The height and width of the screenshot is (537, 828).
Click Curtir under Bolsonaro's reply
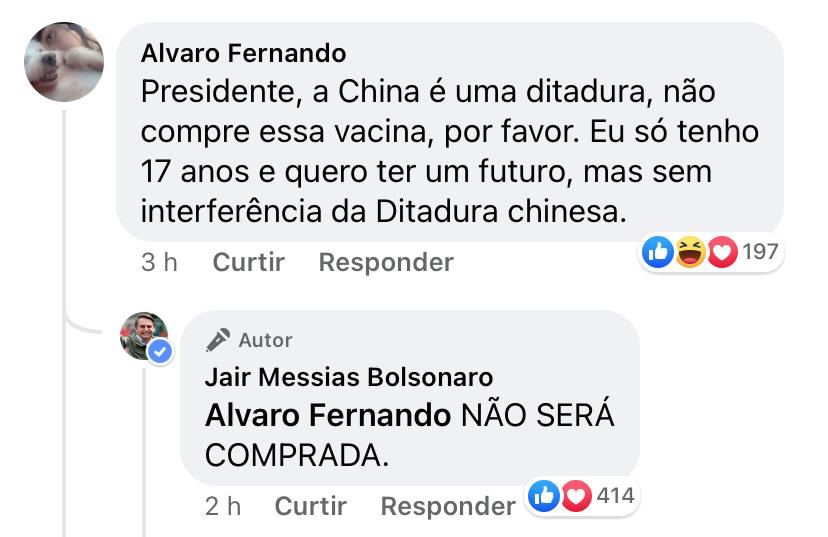[311, 506]
